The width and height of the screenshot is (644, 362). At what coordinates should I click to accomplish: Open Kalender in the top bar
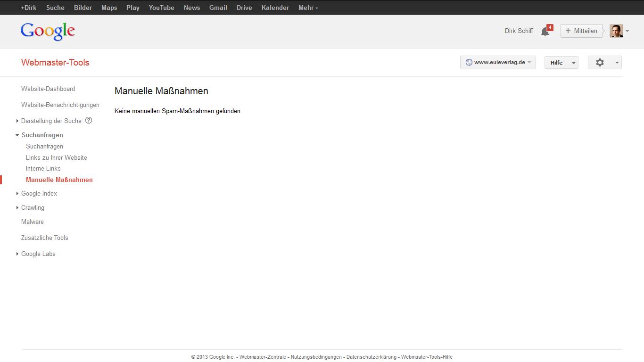(275, 8)
